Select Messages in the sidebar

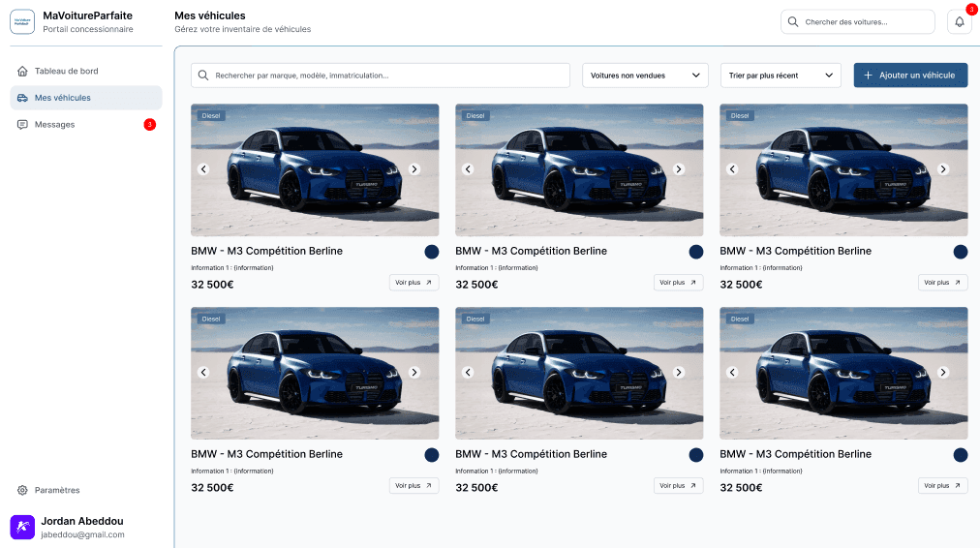point(55,124)
